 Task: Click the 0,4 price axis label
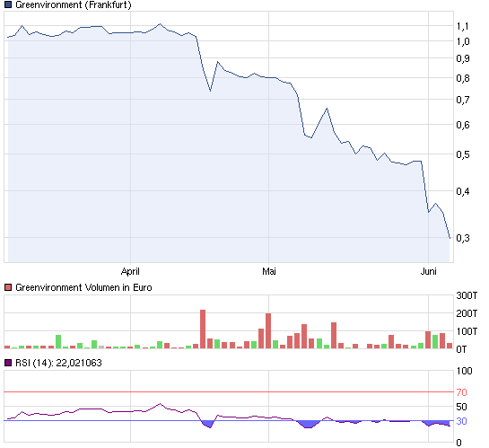coord(463,191)
